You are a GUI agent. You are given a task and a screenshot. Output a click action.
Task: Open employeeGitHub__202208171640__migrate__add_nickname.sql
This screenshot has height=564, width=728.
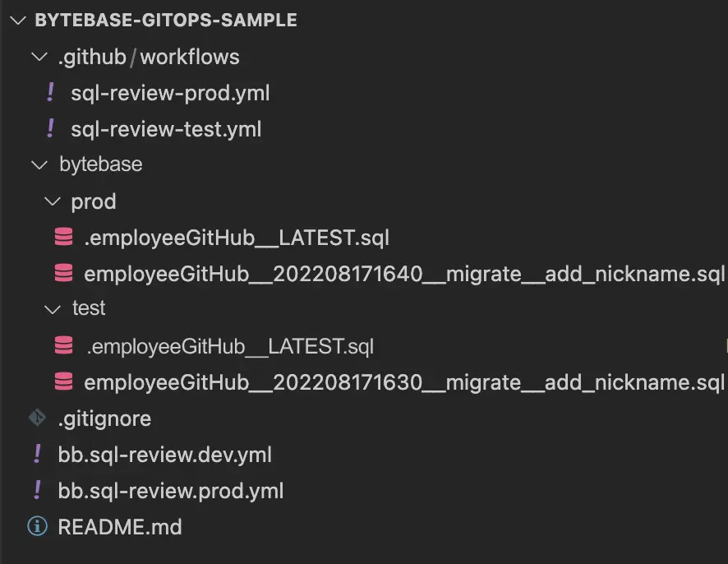[x=404, y=274]
